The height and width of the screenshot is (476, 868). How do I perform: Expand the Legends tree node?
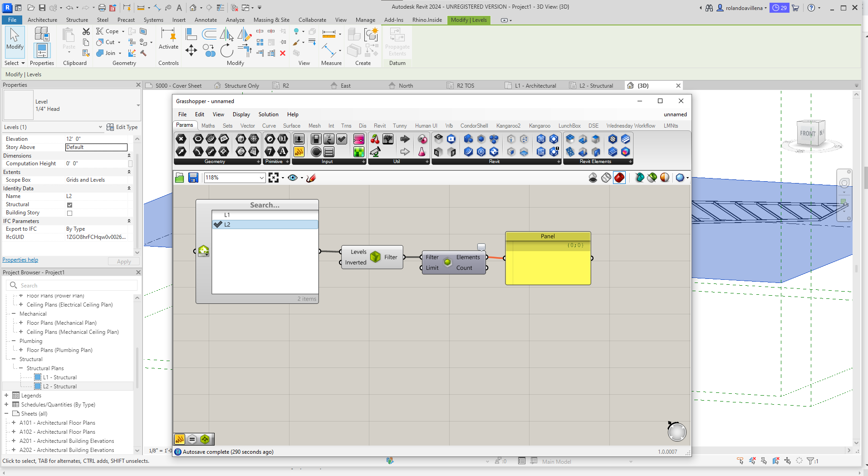coord(6,396)
